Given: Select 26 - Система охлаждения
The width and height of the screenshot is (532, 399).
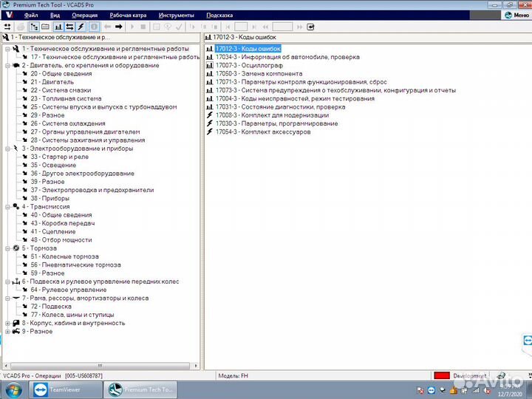Looking at the screenshot, I should pyautogui.click(x=68, y=123).
